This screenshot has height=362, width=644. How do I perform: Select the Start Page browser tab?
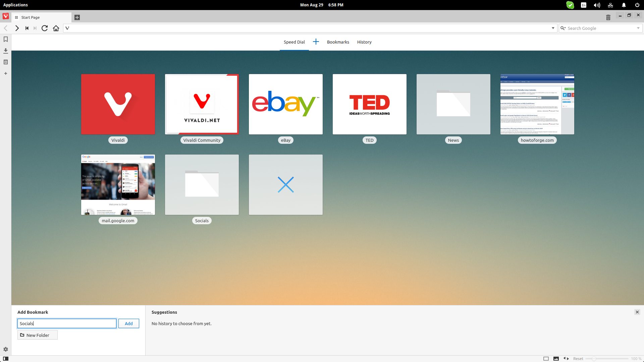[x=42, y=17]
